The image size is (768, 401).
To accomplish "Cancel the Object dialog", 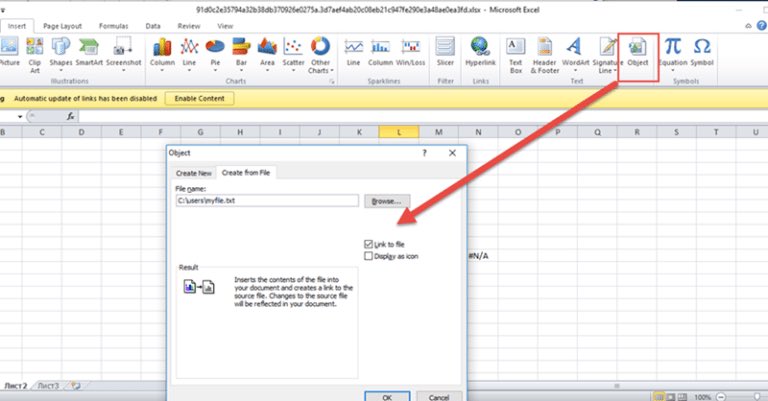I will [439, 397].
